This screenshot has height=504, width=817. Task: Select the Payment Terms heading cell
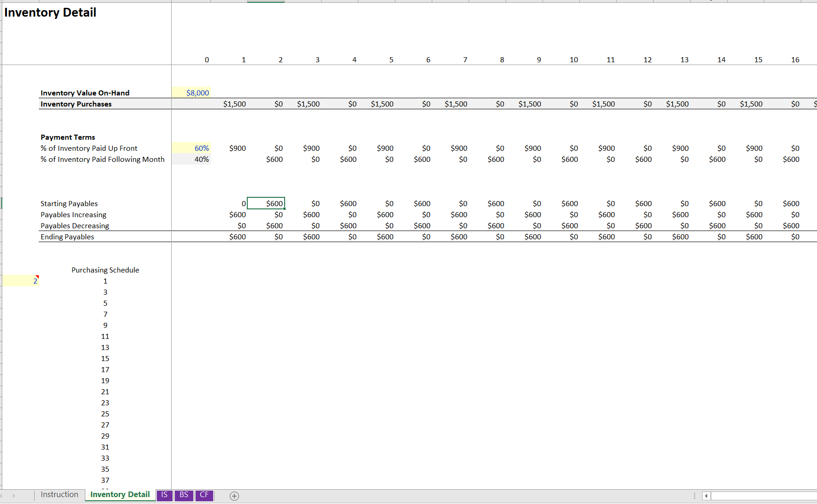click(x=67, y=137)
